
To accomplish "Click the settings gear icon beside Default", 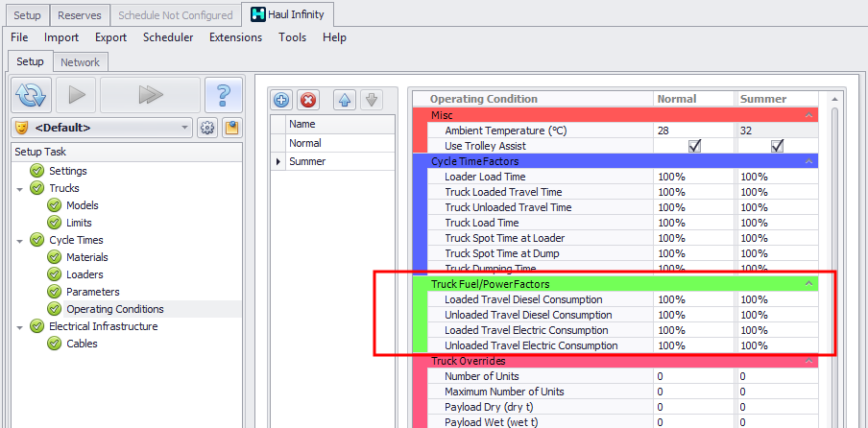I will [207, 129].
